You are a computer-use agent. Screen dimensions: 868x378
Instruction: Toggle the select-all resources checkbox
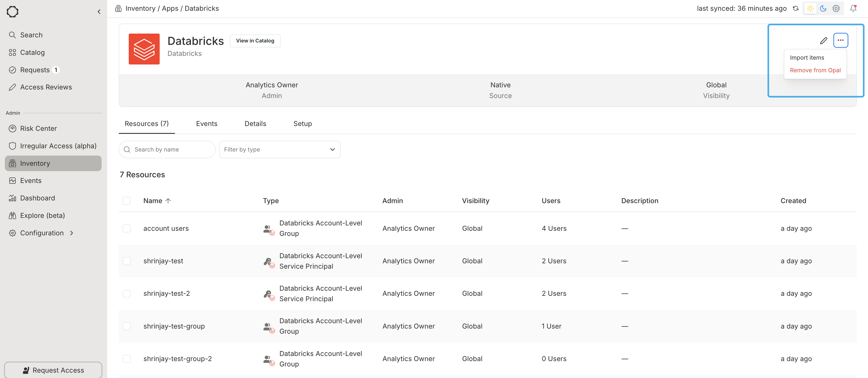click(x=127, y=201)
